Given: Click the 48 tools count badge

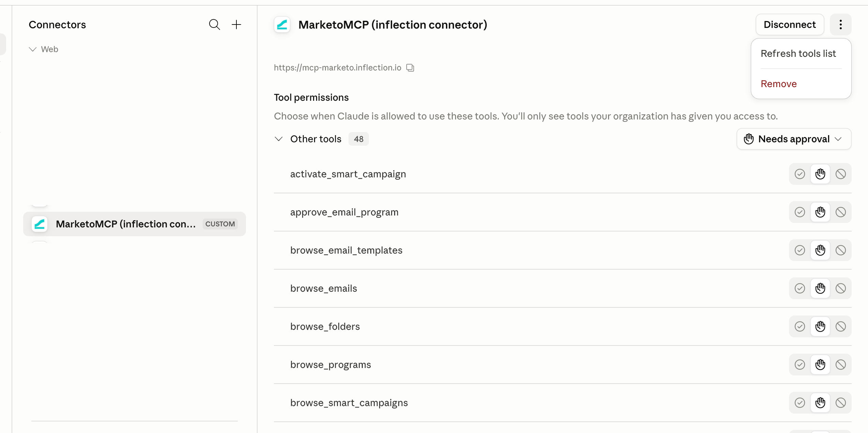Looking at the screenshot, I should [x=358, y=139].
